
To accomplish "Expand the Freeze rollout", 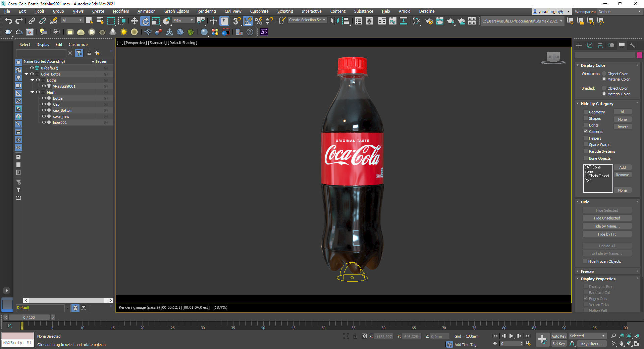I will [x=587, y=271].
